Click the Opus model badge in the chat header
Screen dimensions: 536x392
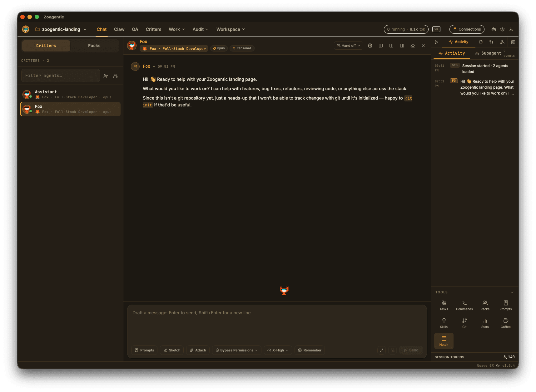pyautogui.click(x=219, y=48)
